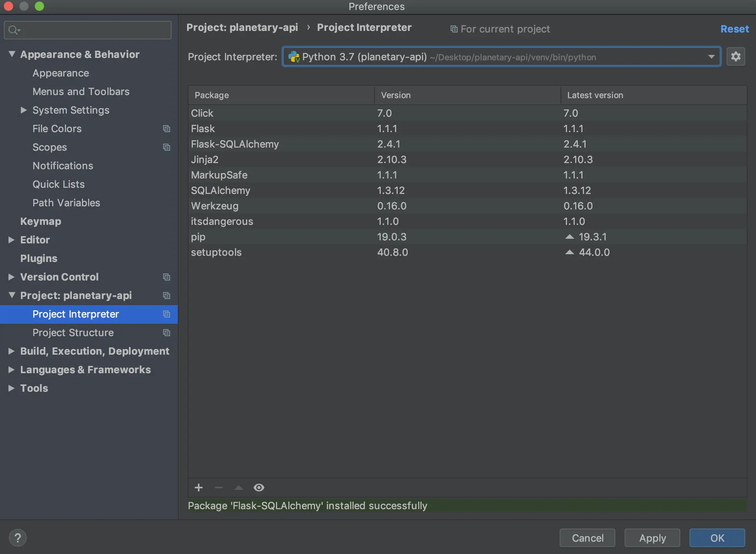Screen dimensions: 756x554
Task: Open the Project Interpreter dropdown
Action: (711, 57)
